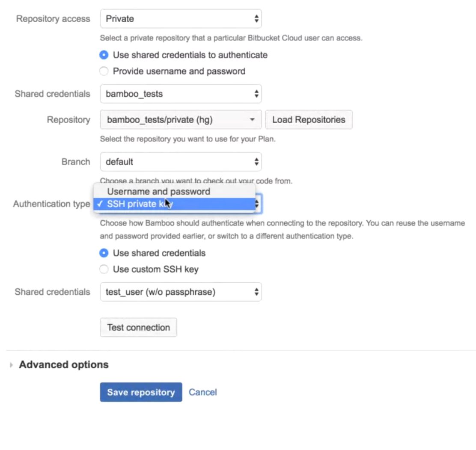Viewport: 476px width, 450px height.
Task: Enable 'Use custom SSH key'
Action: point(104,269)
